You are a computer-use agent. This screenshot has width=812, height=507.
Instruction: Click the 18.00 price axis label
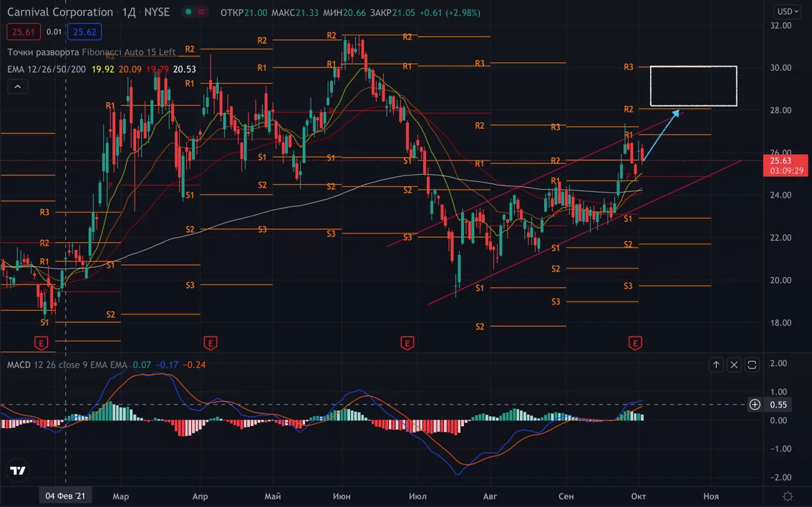(781, 323)
